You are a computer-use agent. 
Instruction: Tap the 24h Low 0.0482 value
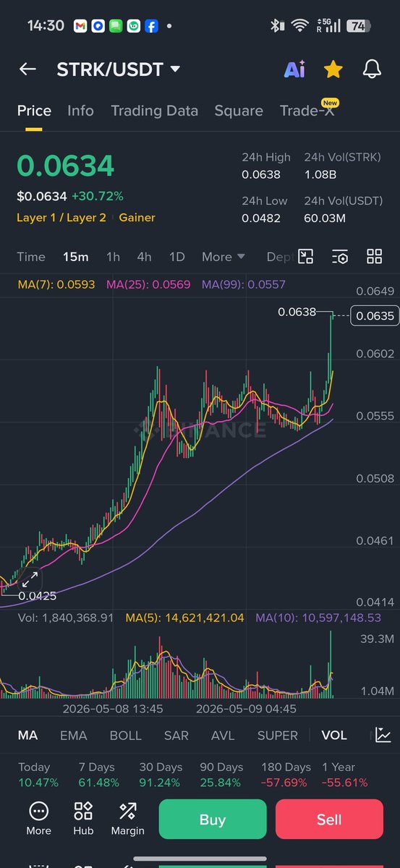[x=260, y=218]
